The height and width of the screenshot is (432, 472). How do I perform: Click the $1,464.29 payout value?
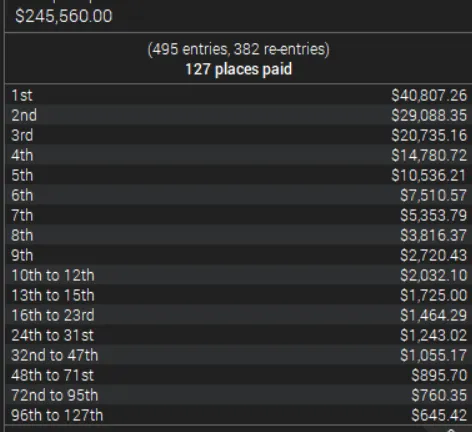click(x=433, y=315)
